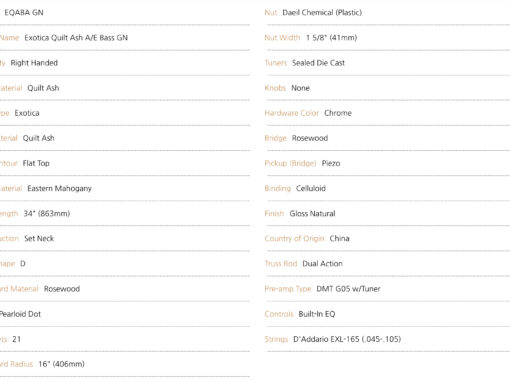Click the Nut label on right column
510x382 pixels.
tap(271, 13)
